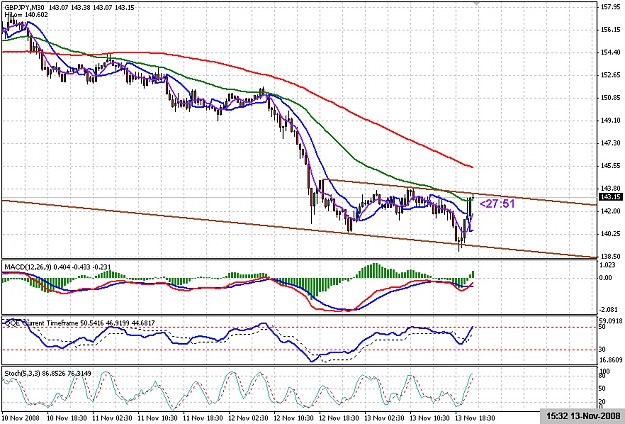Click the 147.30 price axis label
This screenshot has height=424, width=625.
point(613,143)
